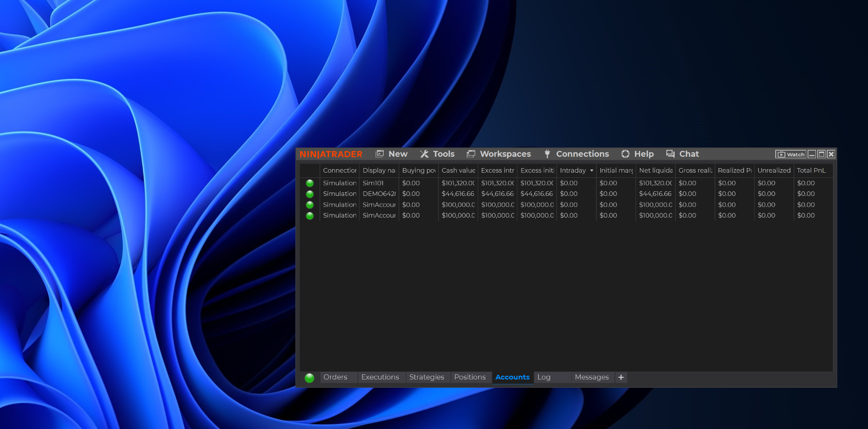Open the Connections plug icon menu

tap(547, 154)
